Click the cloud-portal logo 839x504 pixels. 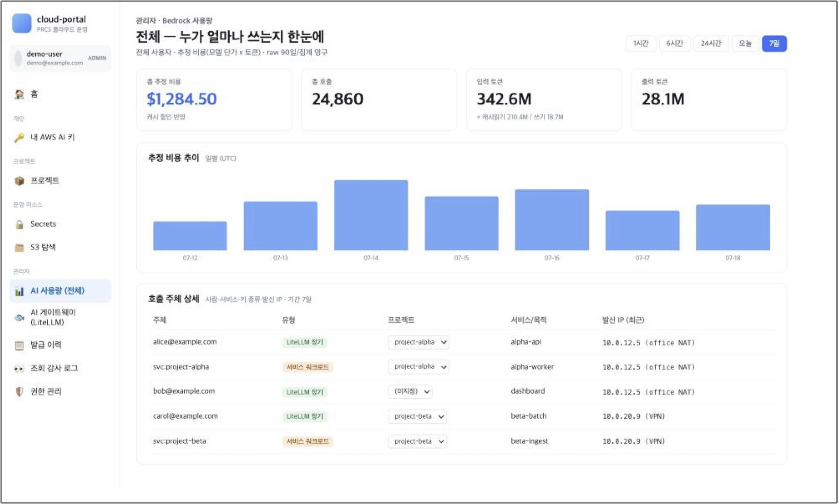tap(22, 23)
